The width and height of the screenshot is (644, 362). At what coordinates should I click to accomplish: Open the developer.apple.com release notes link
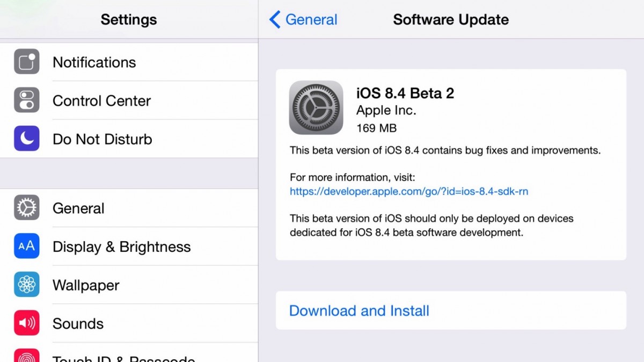(409, 191)
